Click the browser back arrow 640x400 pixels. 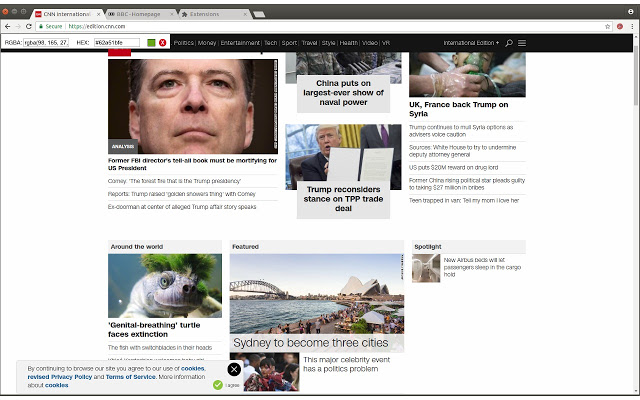(8, 26)
